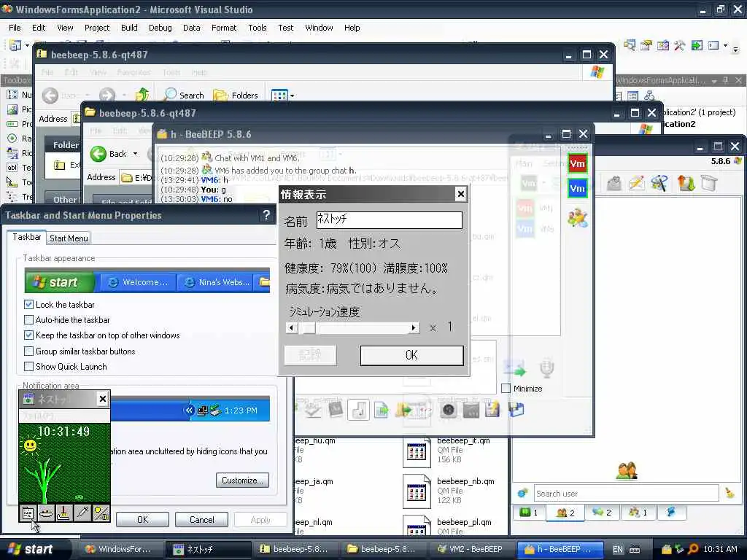
Task: Click the EN language indicator in the taskbar
Action: pyautogui.click(x=617, y=549)
